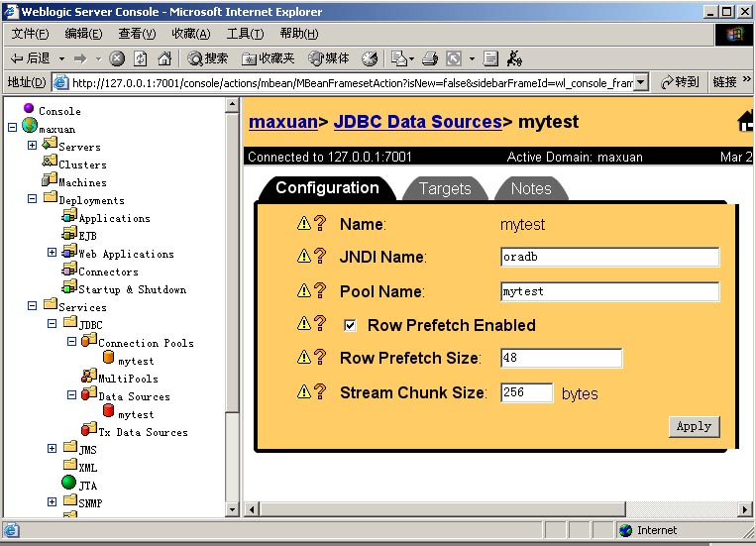Click the Edit toolbar icon with dropdown
756x546 pixels.
coord(453,58)
